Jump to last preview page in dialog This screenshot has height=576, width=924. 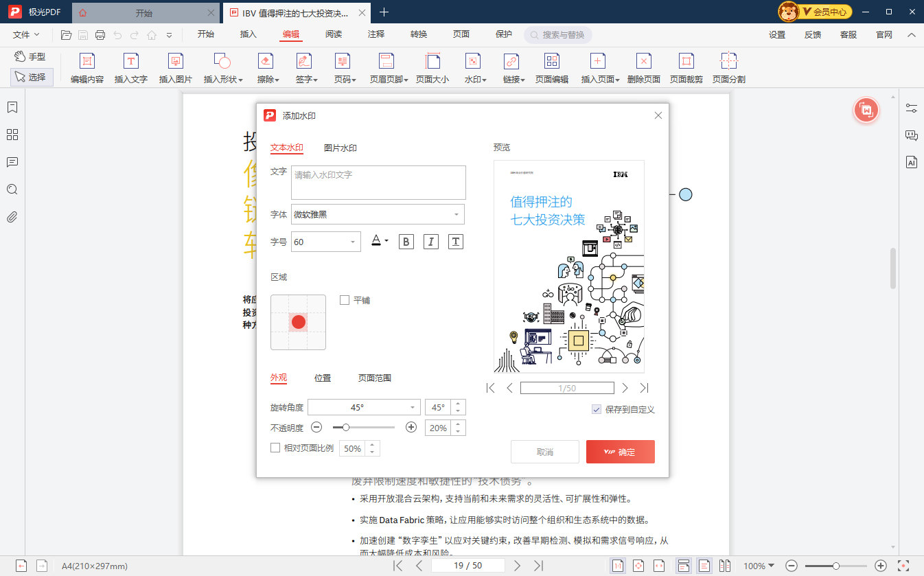(644, 388)
